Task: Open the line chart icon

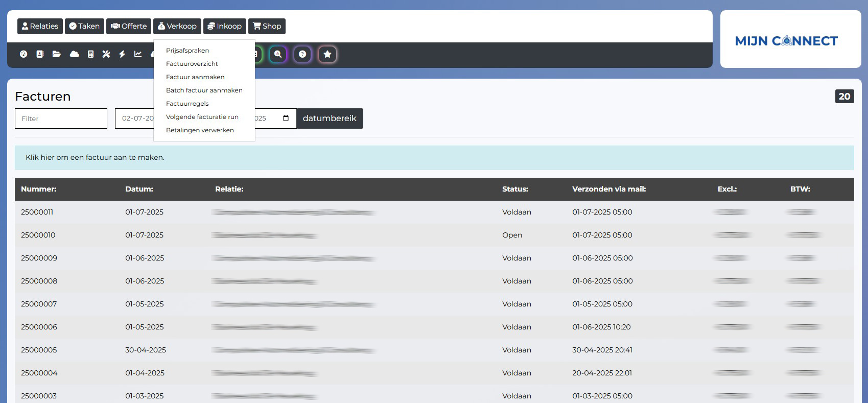Action: pyautogui.click(x=138, y=54)
